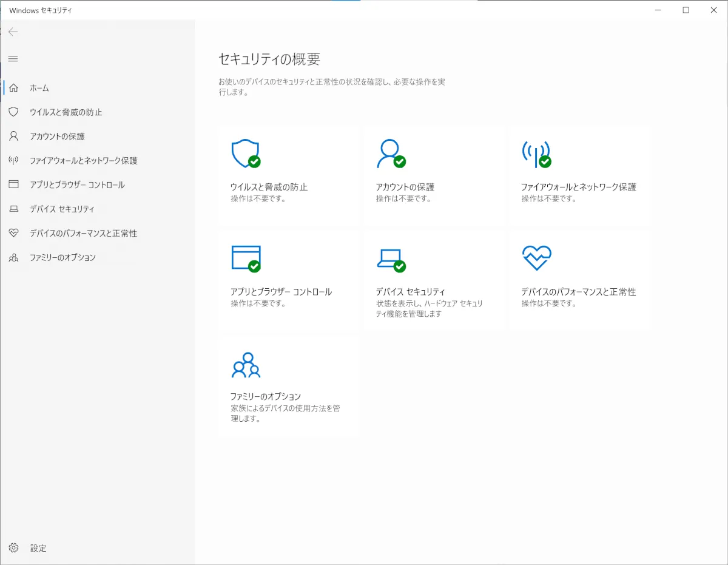Screen dimensions: 728x565
Task: Click the shield icon in the ウイルスと脅威の防止 tile
Action: click(245, 154)
